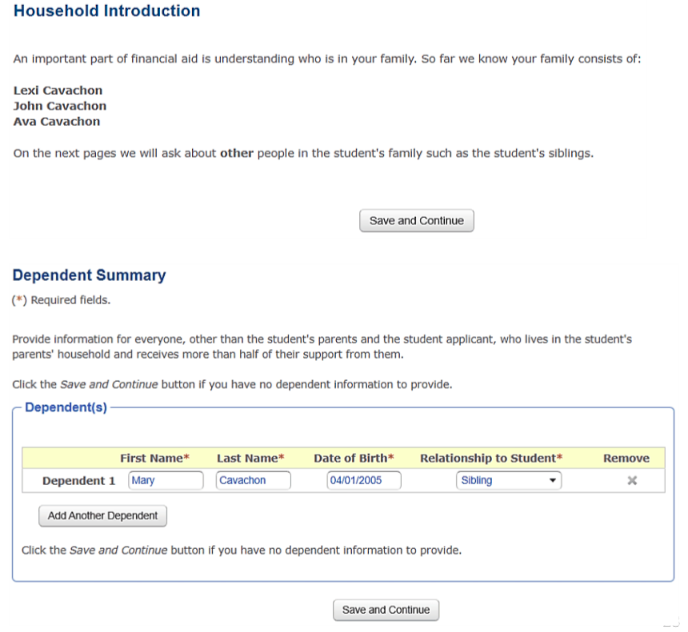This screenshot has height=632, width=688.
Task: Click the Relationship to Student column header
Action: (x=491, y=458)
